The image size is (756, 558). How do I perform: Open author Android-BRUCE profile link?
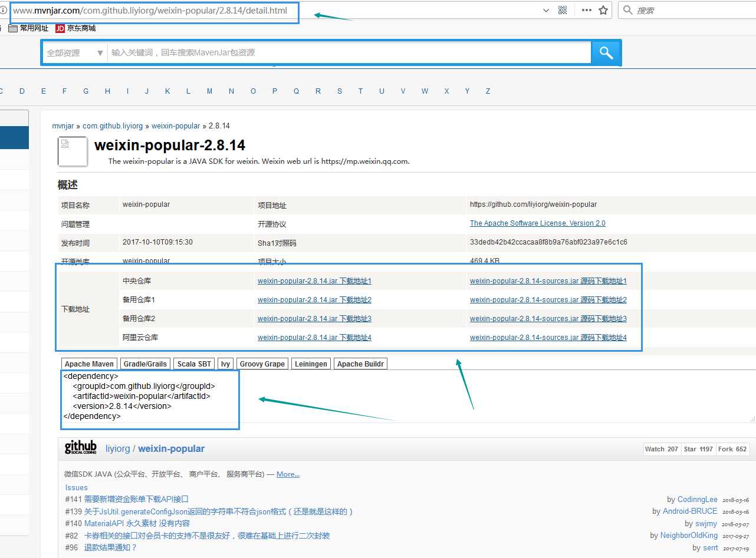pyautogui.click(x=690, y=511)
